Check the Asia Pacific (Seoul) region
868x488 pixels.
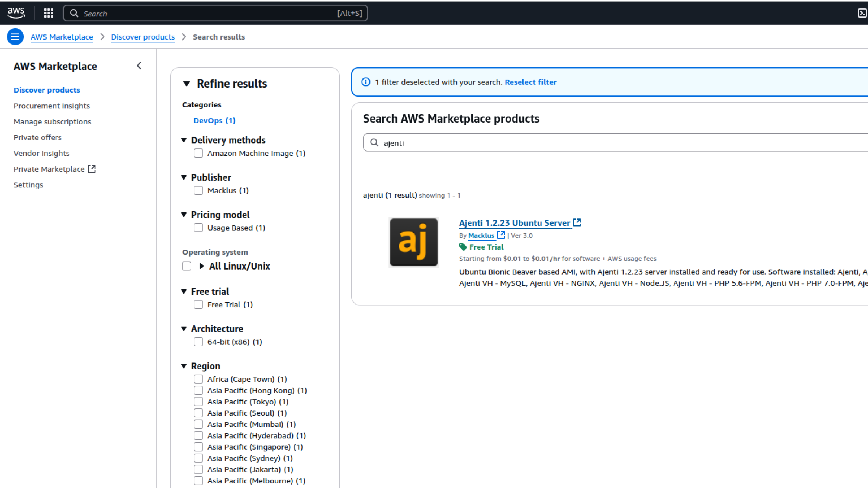pyautogui.click(x=198, y=413)
